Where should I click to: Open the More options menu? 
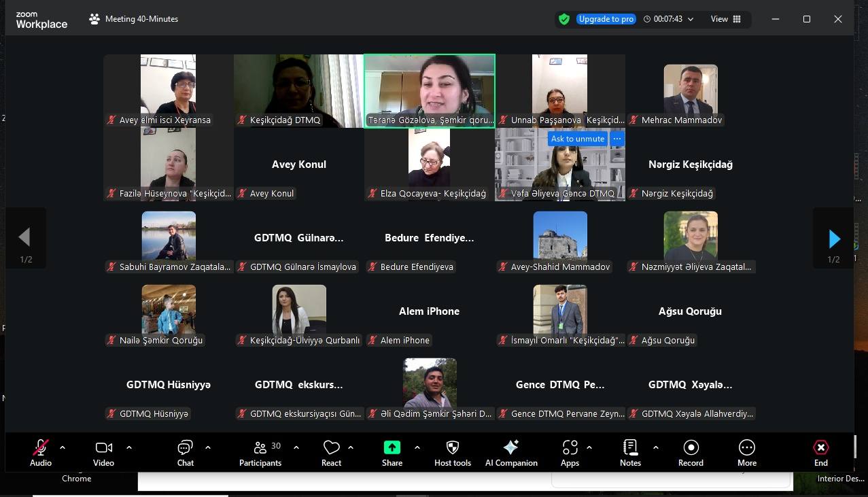pos(746,452)
